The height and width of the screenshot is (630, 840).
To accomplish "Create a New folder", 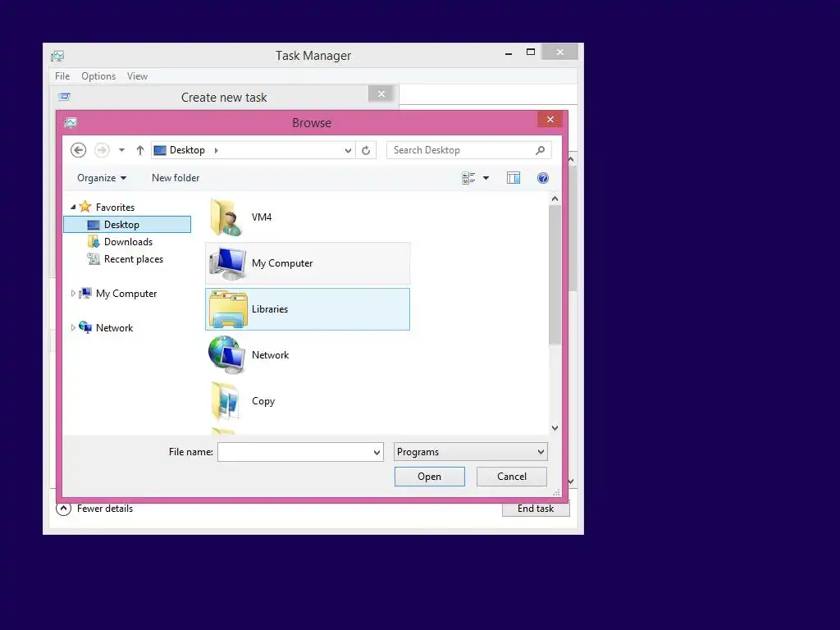I will (x=176, y=178).
